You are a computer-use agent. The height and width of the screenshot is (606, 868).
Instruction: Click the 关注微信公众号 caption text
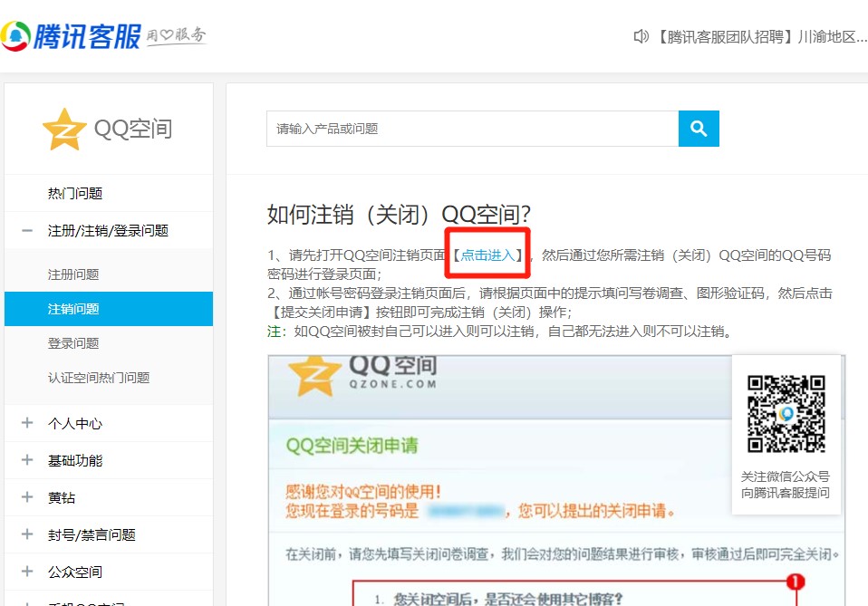[x=786, y=476]
